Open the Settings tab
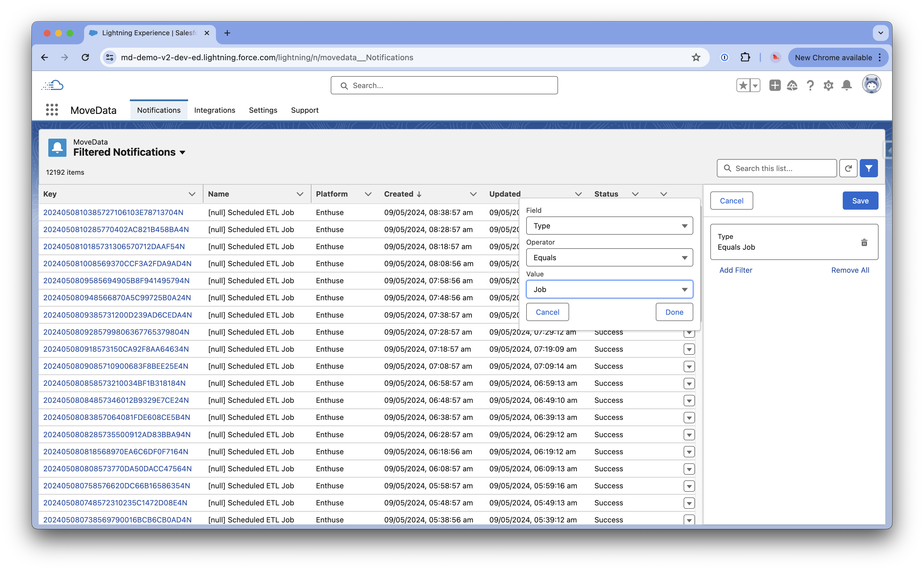The image size is (924, 571). 263,110
